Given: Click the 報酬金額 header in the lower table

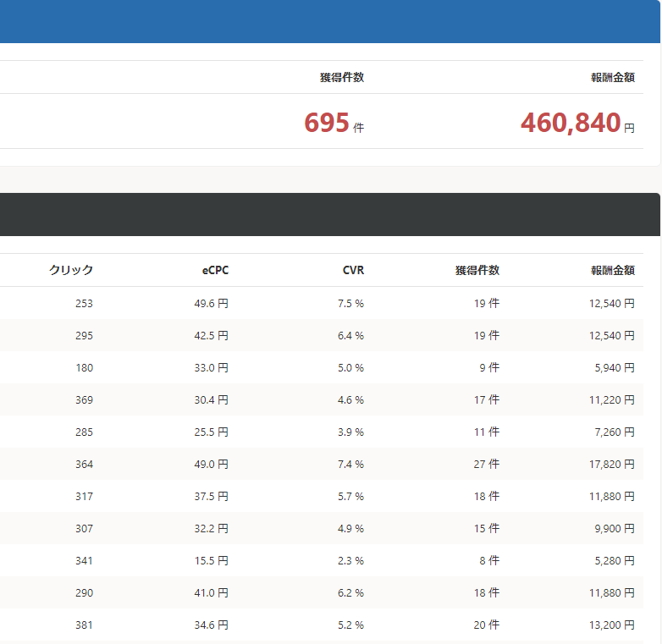Looking at the screenshot, I should tap(612, 270).
